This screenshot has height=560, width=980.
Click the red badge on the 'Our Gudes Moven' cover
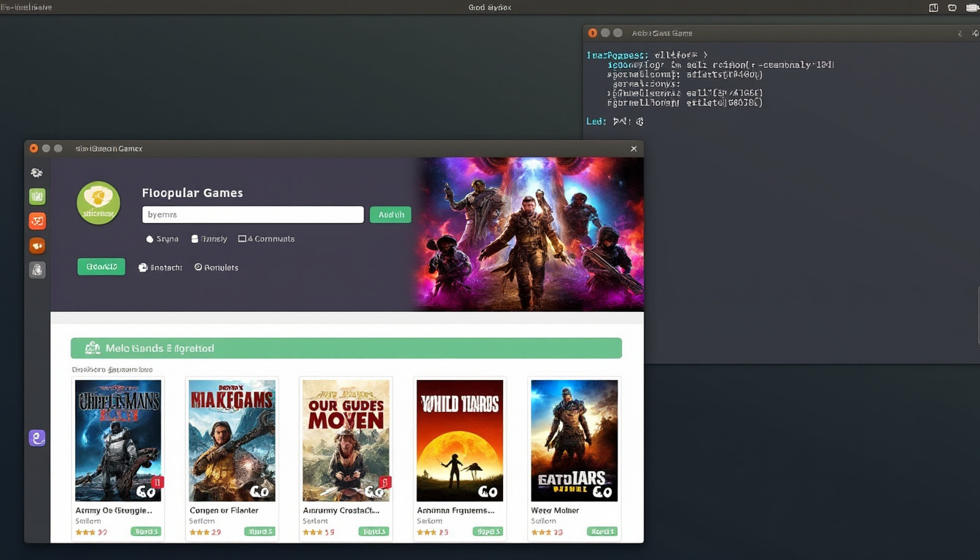(386, 482)
